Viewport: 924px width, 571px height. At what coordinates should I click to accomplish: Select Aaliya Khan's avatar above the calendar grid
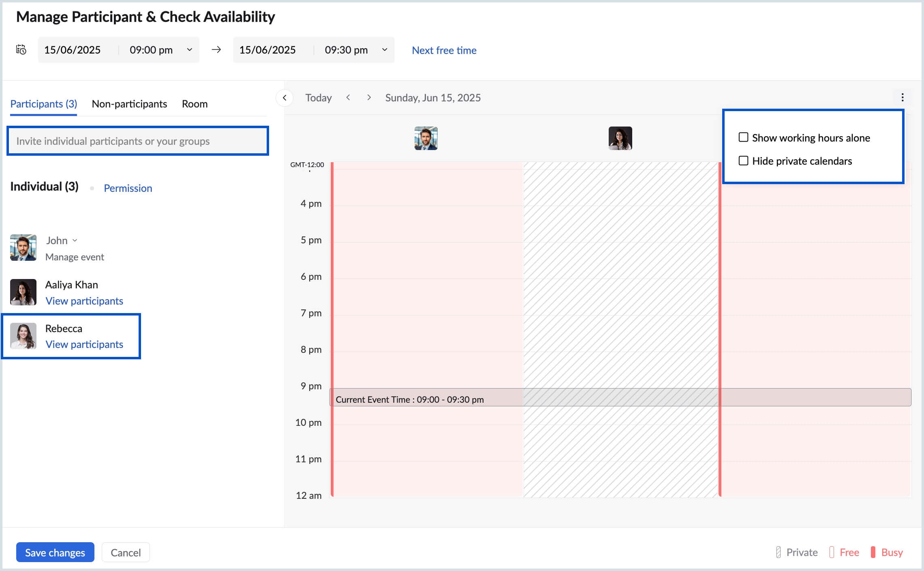(x=620, y=138)
